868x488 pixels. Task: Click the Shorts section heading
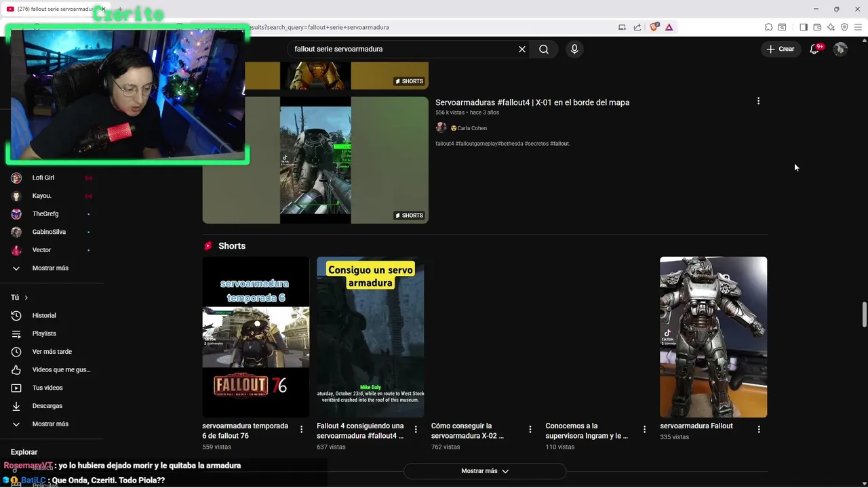pyautogui.click(x=232, y=246)
